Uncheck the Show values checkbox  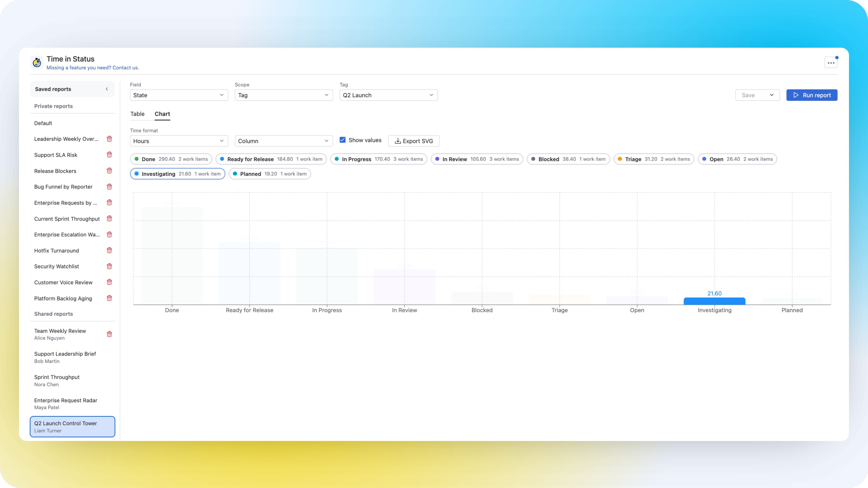[x=342, y=140]
